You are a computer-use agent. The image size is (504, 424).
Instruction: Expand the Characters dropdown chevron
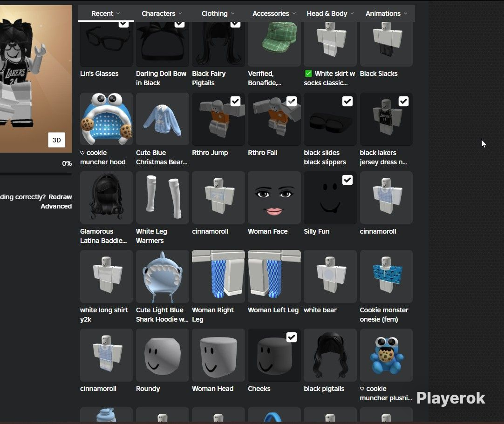[x=180, y=13]
